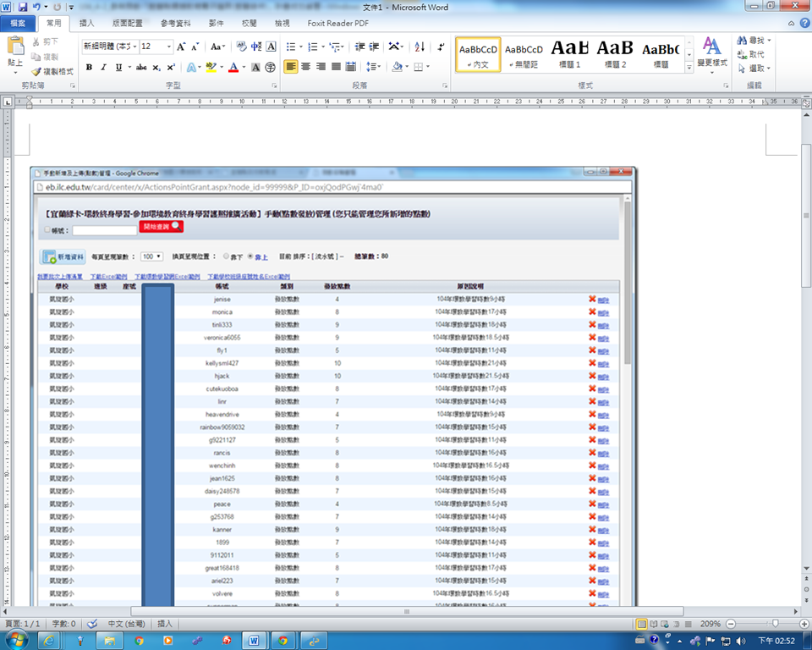Center-align text using the ribbon icon
This screenshot has width=812, height=650.
pyautogui.click(x=306, y=67)
